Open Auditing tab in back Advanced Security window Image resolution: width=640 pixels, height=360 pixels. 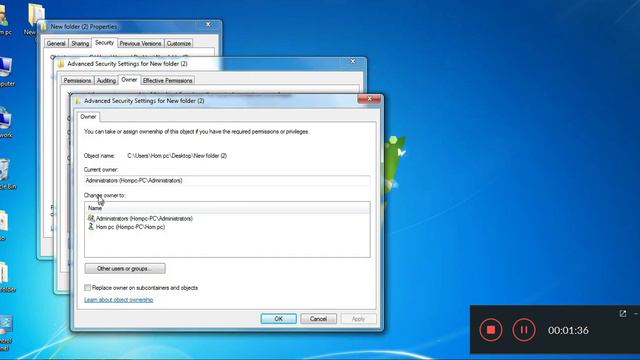(106, 80)
